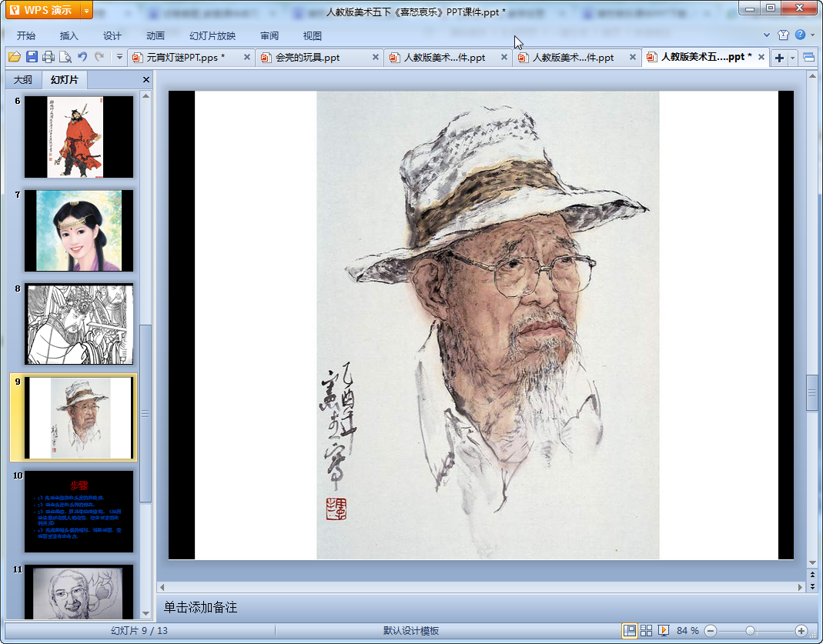Switch to slide sorter view icon
The image size is (823, 644).
click(x=647, y=630)
